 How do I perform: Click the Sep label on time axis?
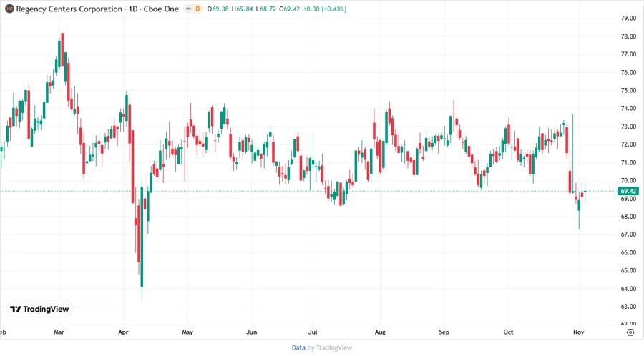click(444, 332)
